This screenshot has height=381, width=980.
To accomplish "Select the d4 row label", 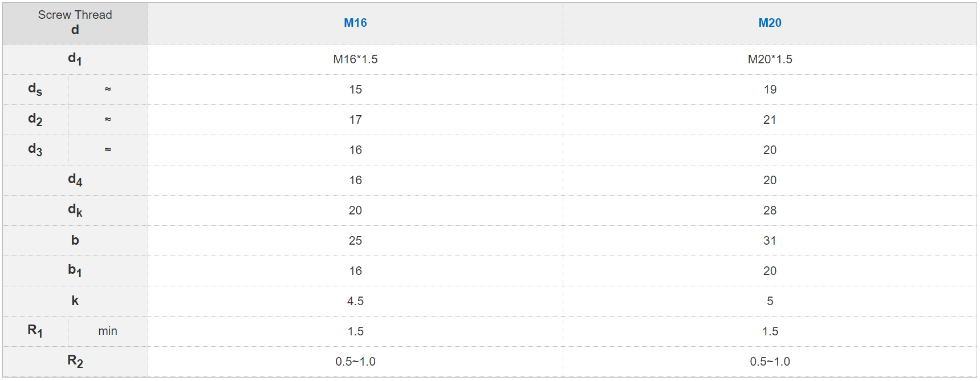I will click(x=75, y=180).
